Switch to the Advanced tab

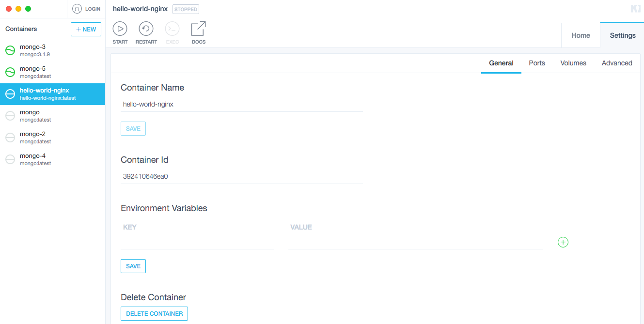pos(616,63)
